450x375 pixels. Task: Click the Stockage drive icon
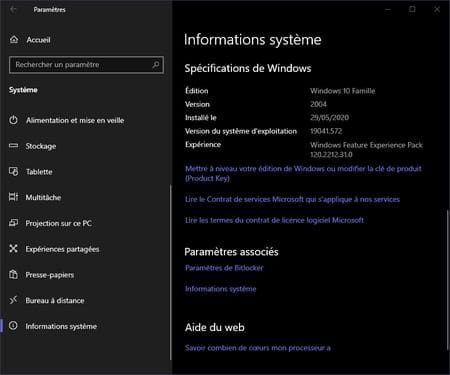click(x=13, y=146)
